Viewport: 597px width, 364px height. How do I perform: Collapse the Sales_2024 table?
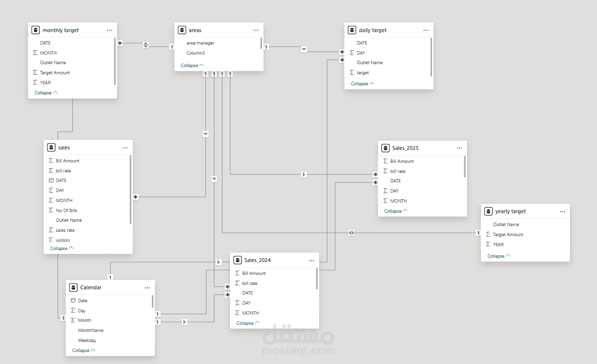248,323
